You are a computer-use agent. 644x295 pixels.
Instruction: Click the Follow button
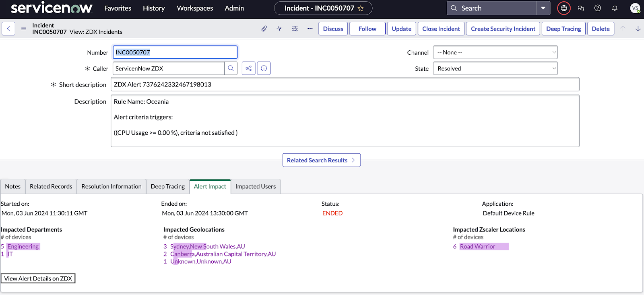tap(367, 29)
